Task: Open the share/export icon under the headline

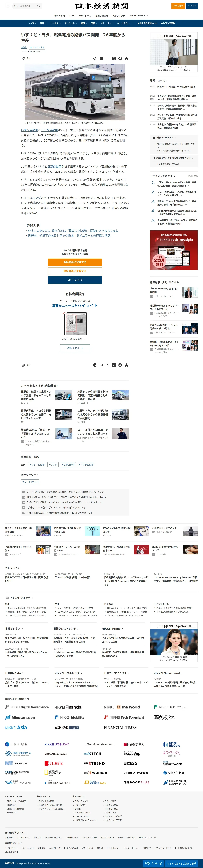Action: pyautogui.click(x=126, y=59)
